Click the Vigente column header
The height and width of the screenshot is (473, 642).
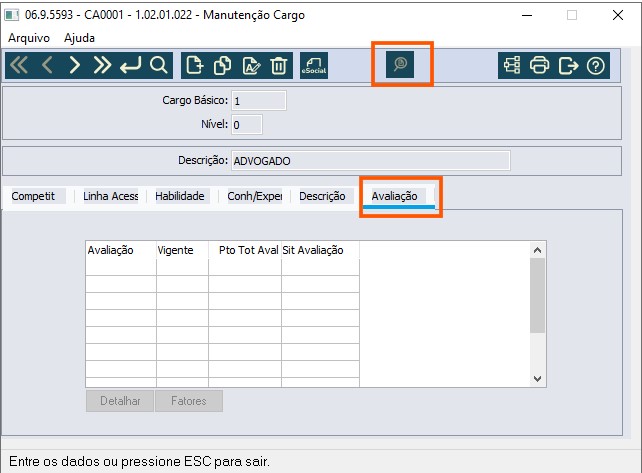[183, 250]
